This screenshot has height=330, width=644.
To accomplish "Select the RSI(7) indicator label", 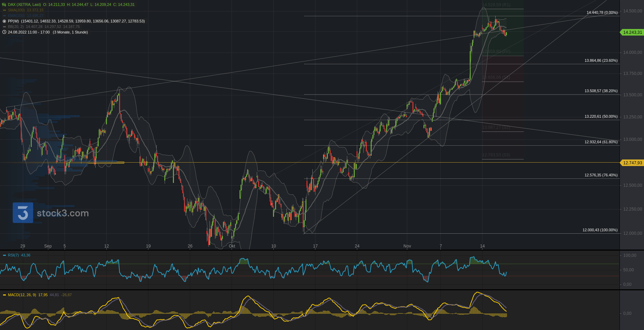I will [13, 255].
